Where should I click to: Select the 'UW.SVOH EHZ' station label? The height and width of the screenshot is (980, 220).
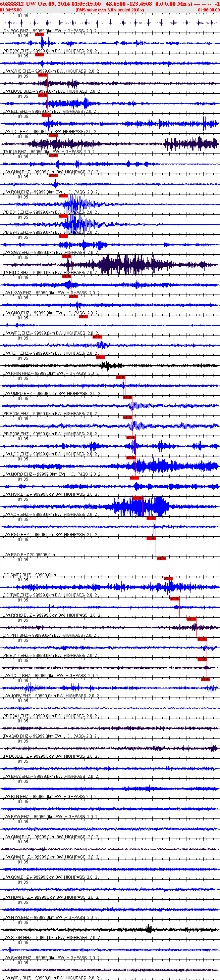click(x=17, y=958)
